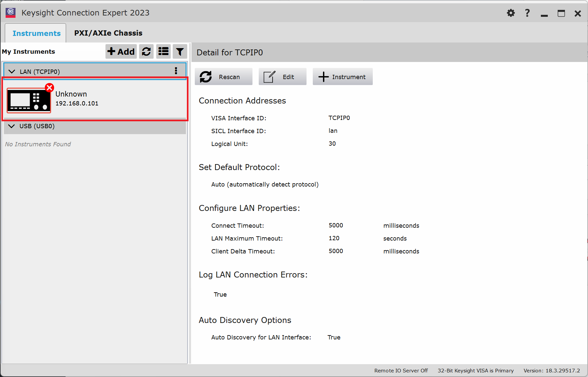
Task: Click the plus Instrument button
Action: tap(342, 77)
